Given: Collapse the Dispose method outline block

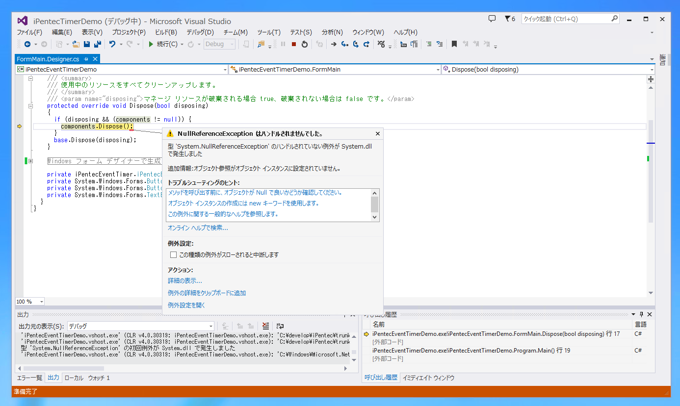Looking at the screenshot, I should 30,106.
